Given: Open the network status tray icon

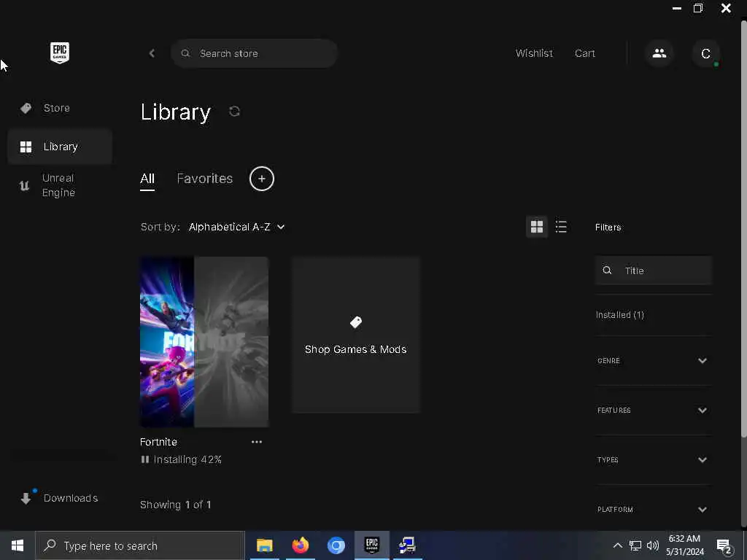Looking at the screenshot, I should click(x=635, y=545).
